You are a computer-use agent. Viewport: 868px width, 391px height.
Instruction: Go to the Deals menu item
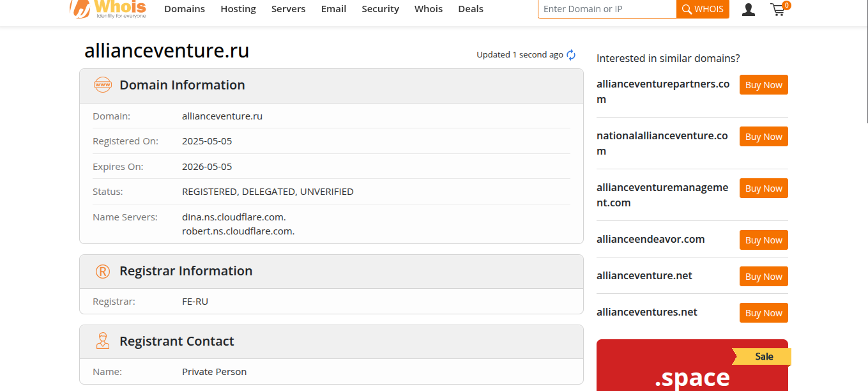pyautogui.click(x=471, y=9)
